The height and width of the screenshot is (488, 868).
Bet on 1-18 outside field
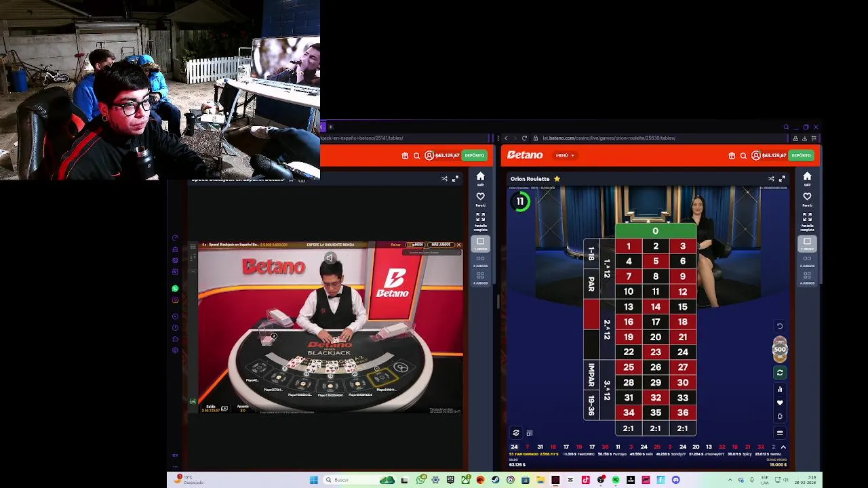point(591,253)
